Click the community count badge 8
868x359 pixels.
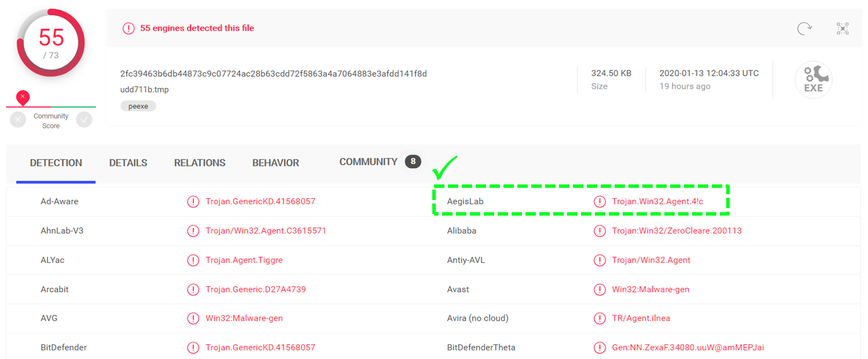click(x=413, y=162)
